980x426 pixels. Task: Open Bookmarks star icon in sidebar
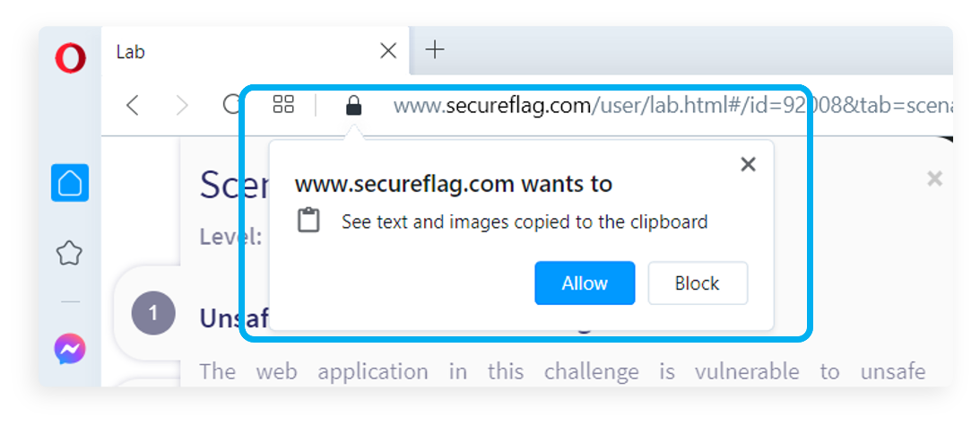pyautogui.click(x=69, y=253)
